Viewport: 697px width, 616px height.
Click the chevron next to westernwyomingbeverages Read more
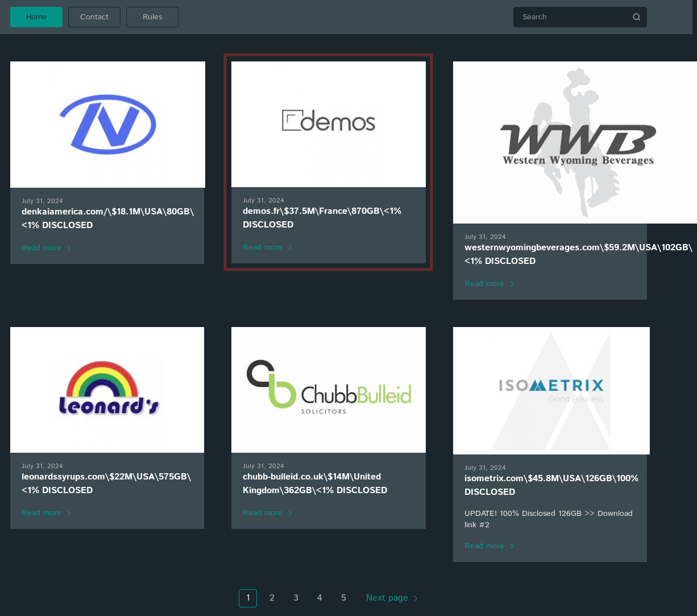(x=512, y=284)
